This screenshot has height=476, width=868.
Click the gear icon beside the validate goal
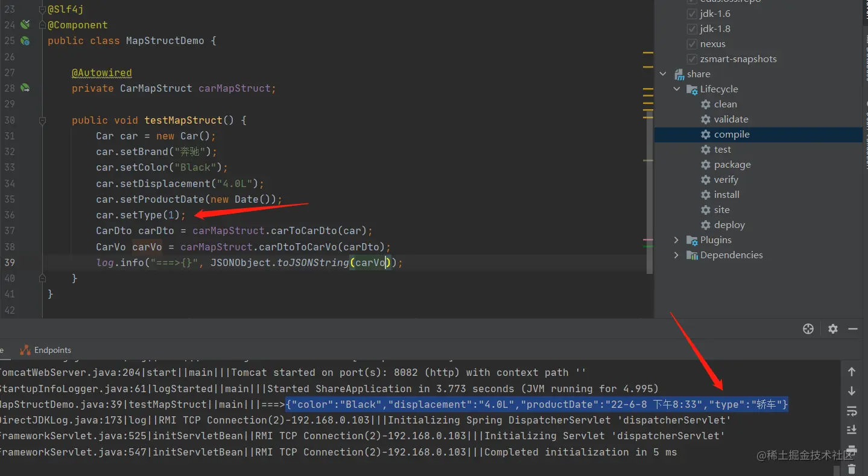point(706,119)
